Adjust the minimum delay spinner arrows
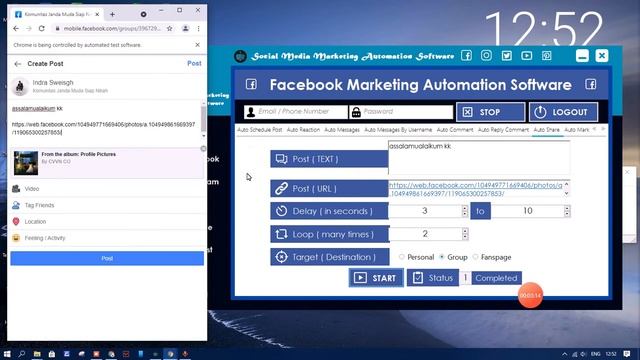Screen dimensions: 640x360 coord(464,211)
